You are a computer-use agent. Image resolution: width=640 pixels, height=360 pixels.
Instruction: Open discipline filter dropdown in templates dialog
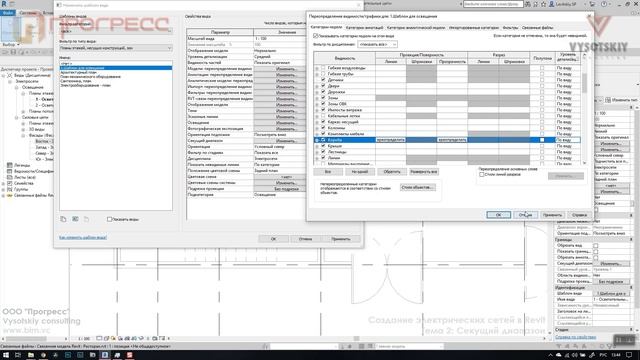pyautogui.click(x=116, y=31)
